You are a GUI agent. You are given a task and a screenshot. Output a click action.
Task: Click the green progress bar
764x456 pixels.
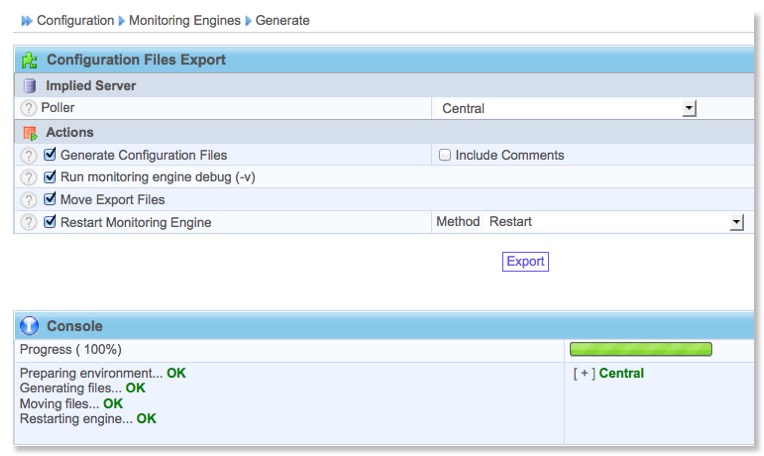(640, 349)
